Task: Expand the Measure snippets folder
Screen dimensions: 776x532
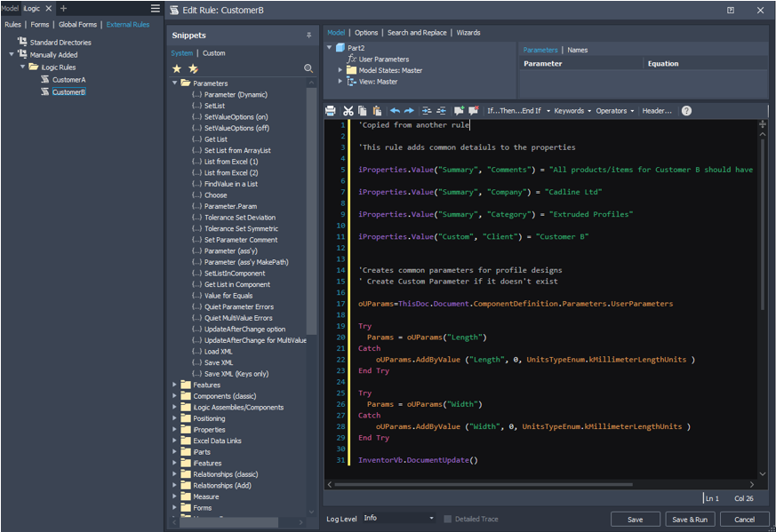Action: [x=175, y=496]
